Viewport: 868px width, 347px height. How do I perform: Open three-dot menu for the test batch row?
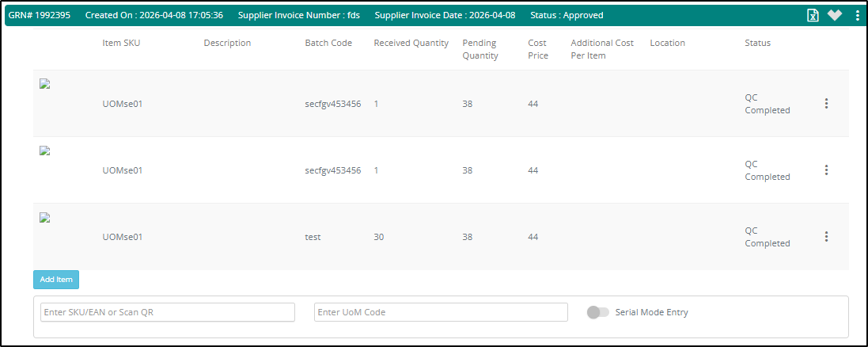coord(826,237)
